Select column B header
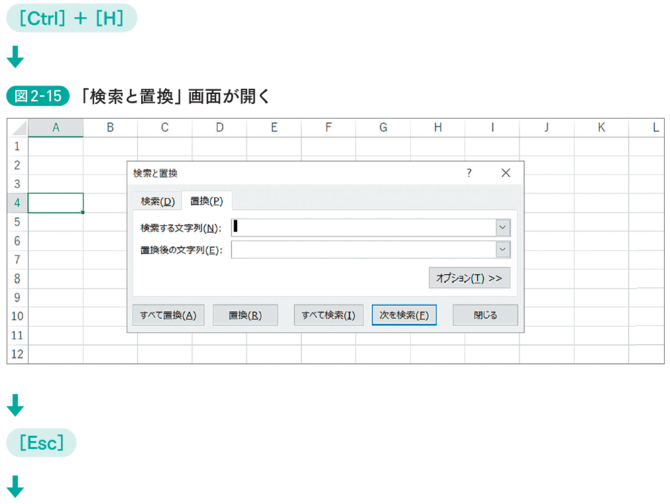 pos(110,128)
